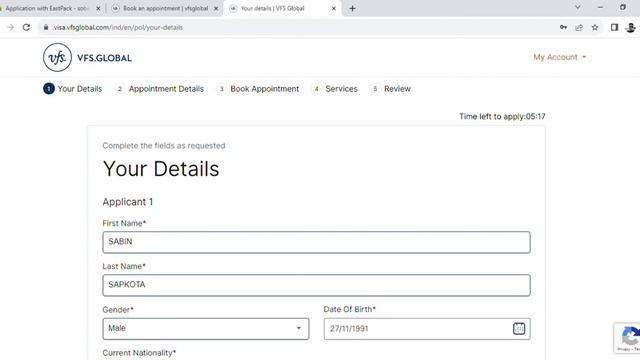This screenshot has width=640, height=360.
Task: Open a new browser tab
Action: click(352, 8)
